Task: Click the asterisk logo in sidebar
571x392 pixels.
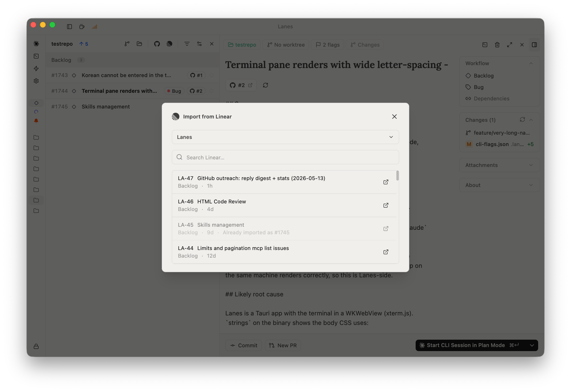Action: 36,44
